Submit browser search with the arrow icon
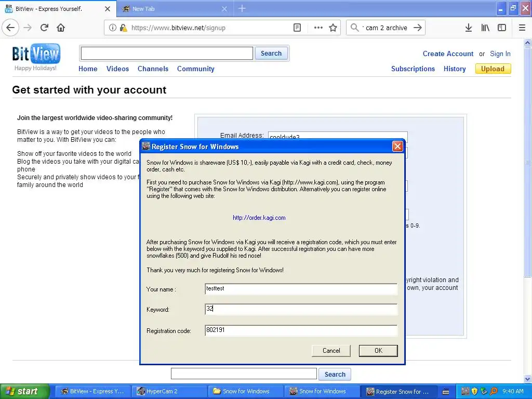The image size is (532, 399). 418,28
